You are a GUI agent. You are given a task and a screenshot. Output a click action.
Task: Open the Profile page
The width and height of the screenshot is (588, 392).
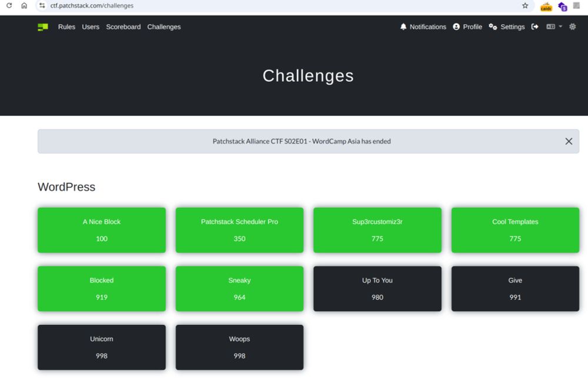pos(467,27)
